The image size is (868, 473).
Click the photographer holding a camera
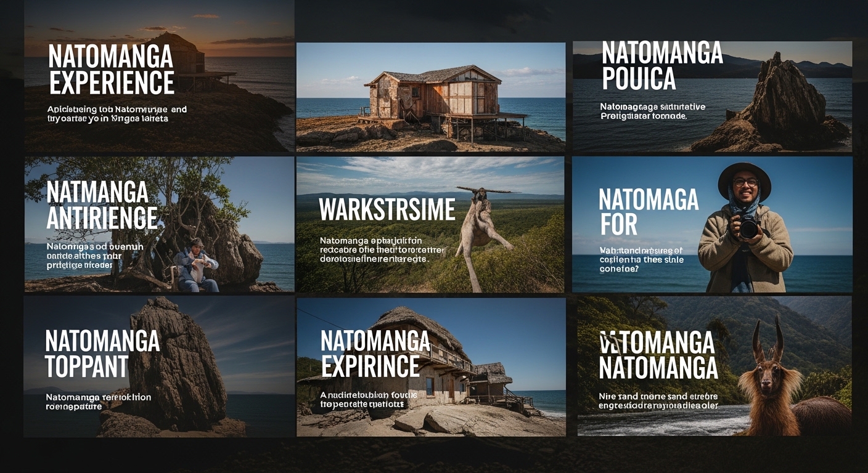(746, 228)
